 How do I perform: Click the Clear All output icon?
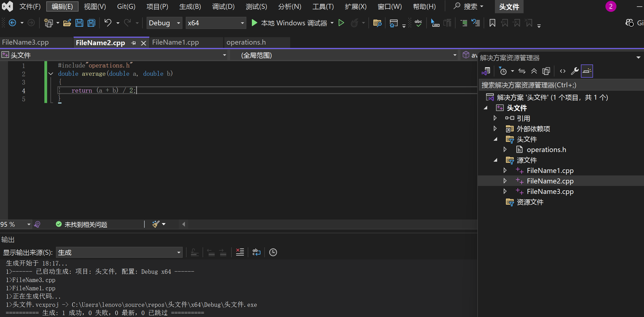[x=240, y=252]
